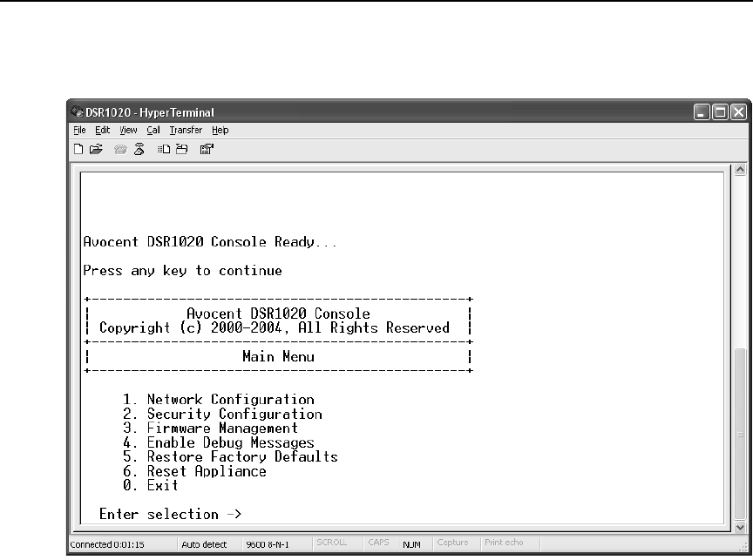Click the '0. Exit' line
Screen dimensions: 753x560
(150, 485)
